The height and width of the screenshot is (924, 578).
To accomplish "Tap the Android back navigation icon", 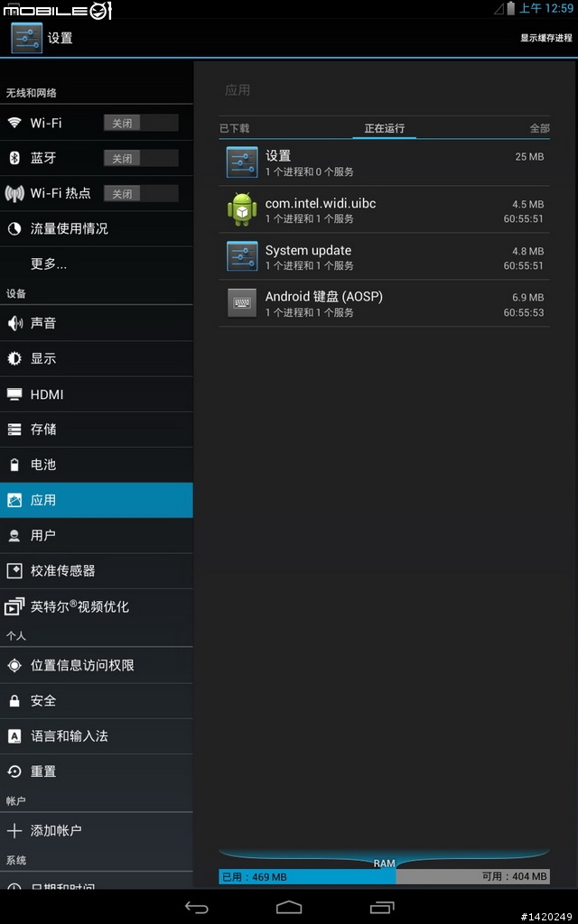I will click(196, 908).
